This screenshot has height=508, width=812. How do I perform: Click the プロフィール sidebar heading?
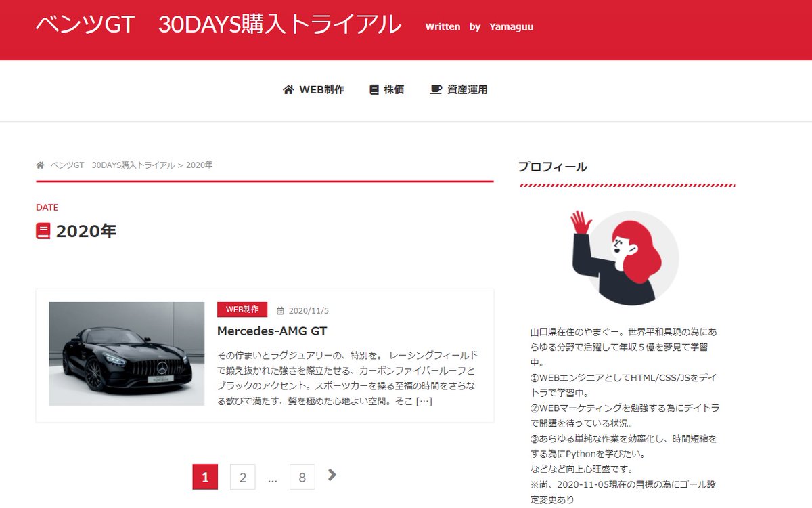point(553,167)
